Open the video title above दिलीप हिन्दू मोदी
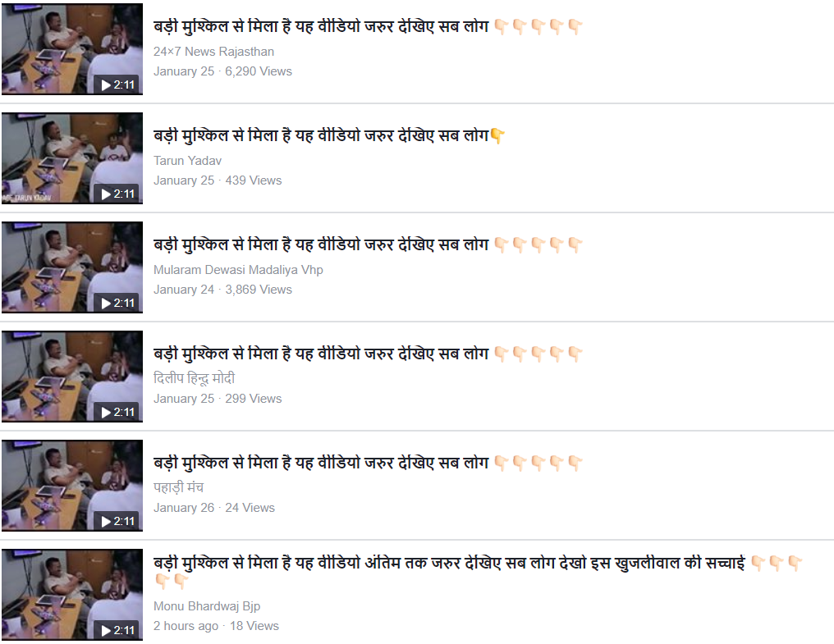 pos(368,354)
